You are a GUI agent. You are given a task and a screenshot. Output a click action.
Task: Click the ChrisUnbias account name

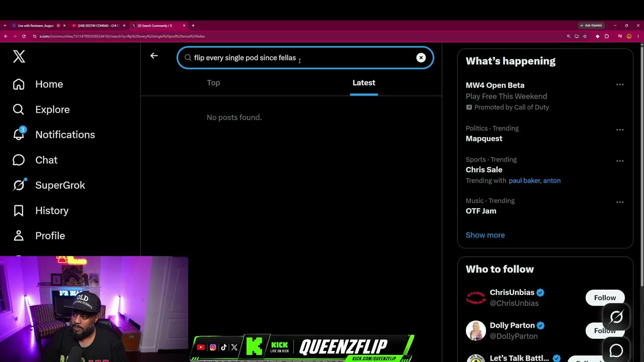point(512,293)
